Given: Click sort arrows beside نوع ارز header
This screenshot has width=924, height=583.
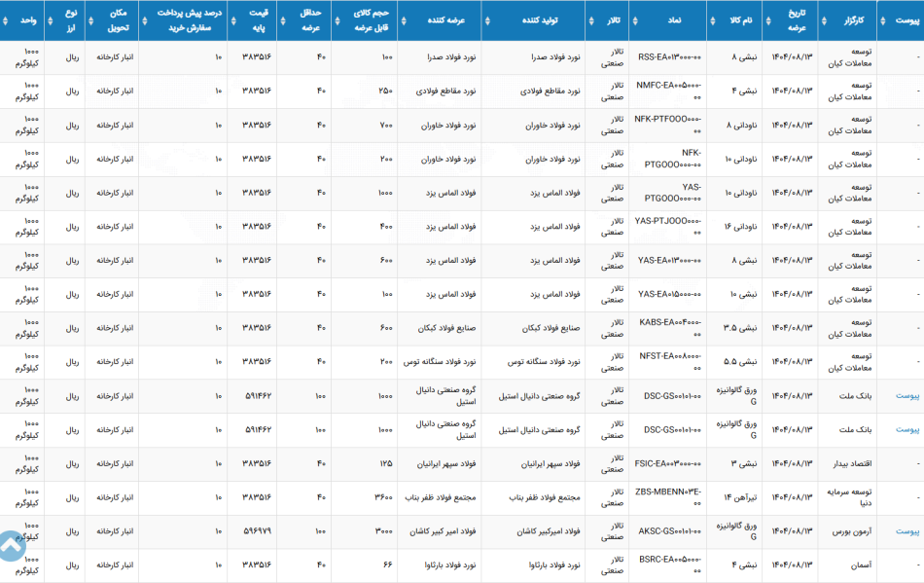Looking at the screenshot, I should [x=50, y=21].
